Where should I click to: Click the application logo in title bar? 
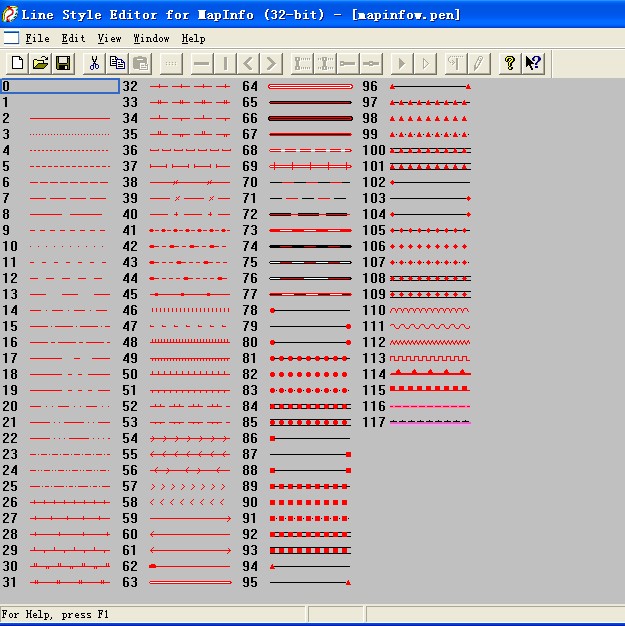(x=10, y=14)
